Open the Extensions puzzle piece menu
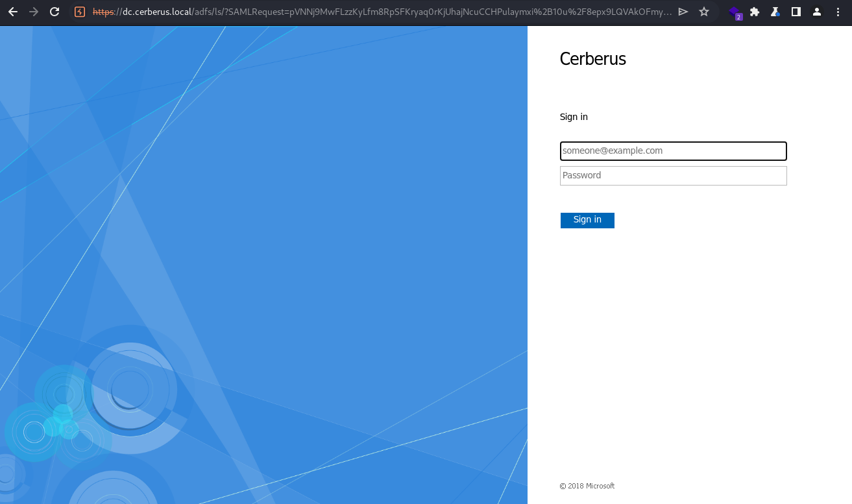852x504 pixels. (x=755, y=12)
